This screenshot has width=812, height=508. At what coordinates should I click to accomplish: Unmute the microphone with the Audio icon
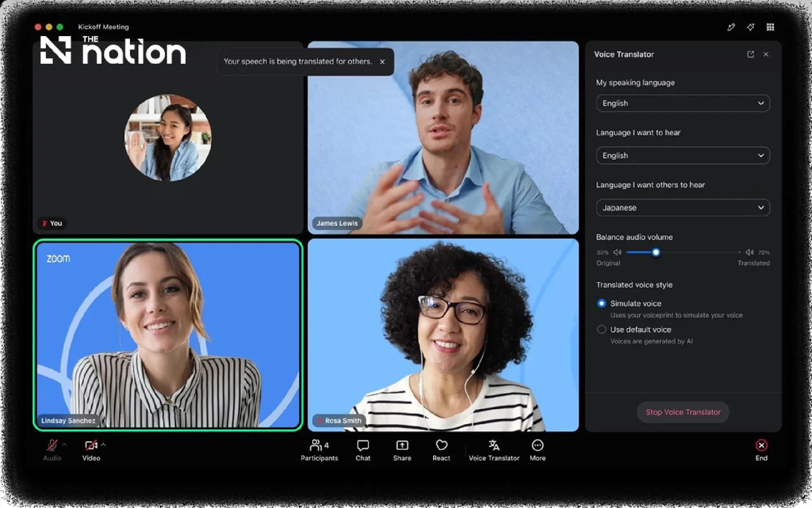(52, 446)
